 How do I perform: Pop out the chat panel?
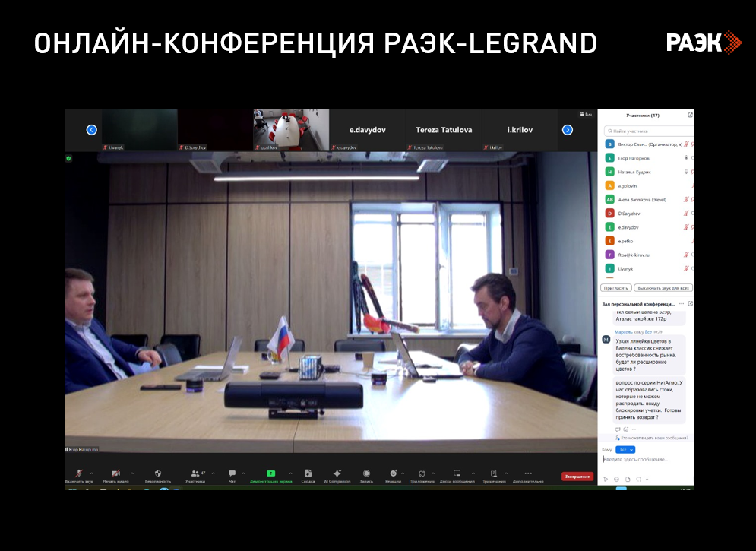690,304
